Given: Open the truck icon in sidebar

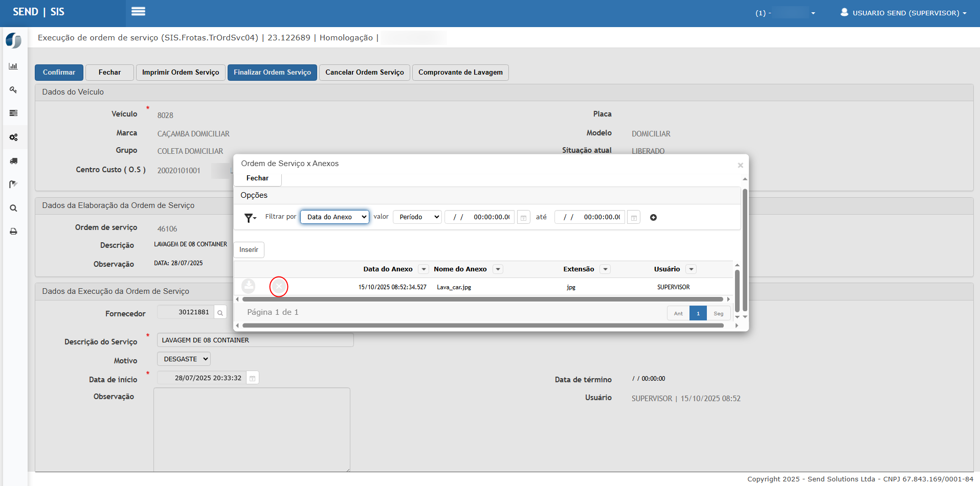Looking at the screenshot, I should (13, 161).
